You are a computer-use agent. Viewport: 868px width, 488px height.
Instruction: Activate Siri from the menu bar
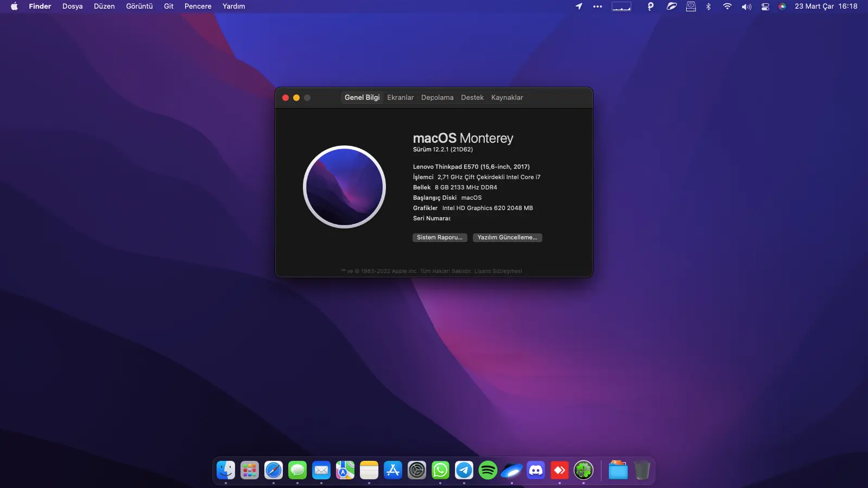tap(782, 7)
